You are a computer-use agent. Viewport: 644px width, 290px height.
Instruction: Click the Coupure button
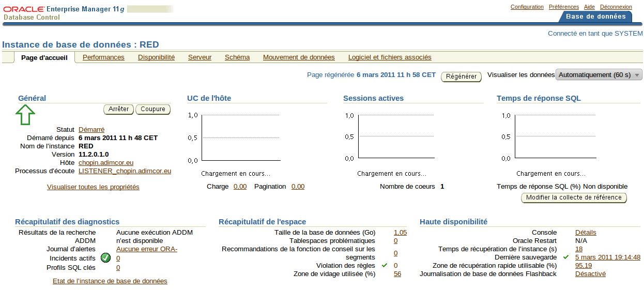click(153, 109)
